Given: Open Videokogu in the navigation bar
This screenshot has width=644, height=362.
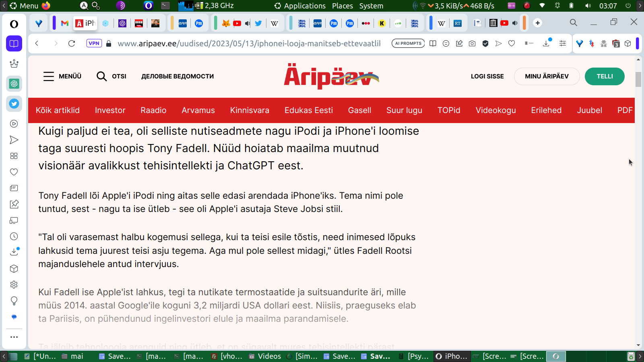Looking at the screenshot, I should point(496,110).
